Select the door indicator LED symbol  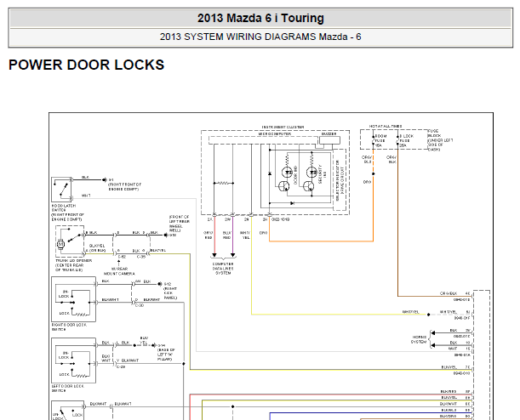pos(287,173)
